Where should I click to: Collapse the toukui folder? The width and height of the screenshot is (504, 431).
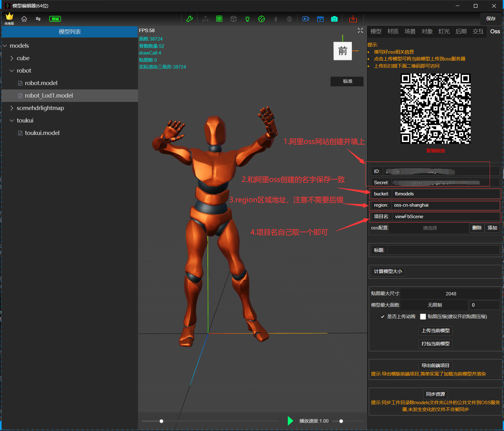[12, 121]
